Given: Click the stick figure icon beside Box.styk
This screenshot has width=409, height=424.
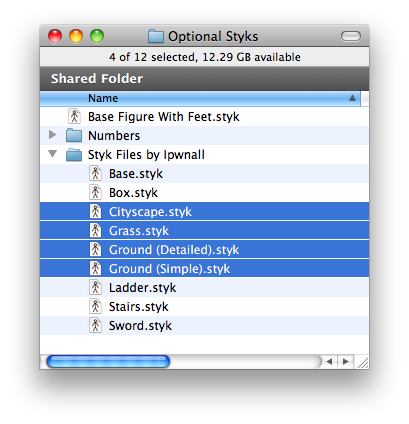Looking at the screenshot, I should pyautogui.click(x=95, y=193).
